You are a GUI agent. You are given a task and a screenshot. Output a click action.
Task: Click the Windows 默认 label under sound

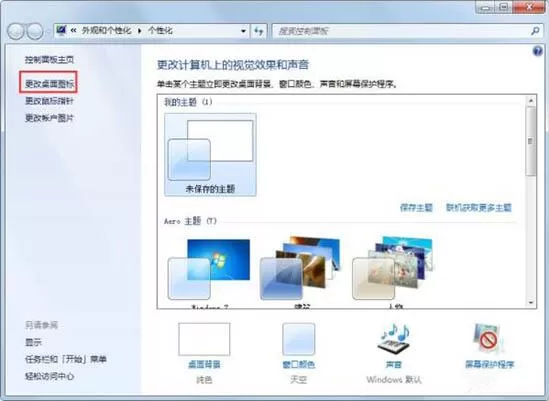pos(394,380)
